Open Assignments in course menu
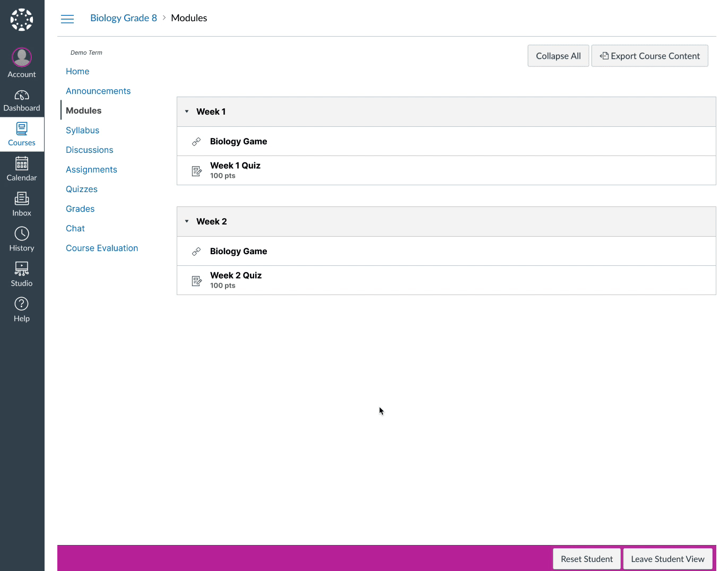Screen dimensions: 728x571 (91, 169)
